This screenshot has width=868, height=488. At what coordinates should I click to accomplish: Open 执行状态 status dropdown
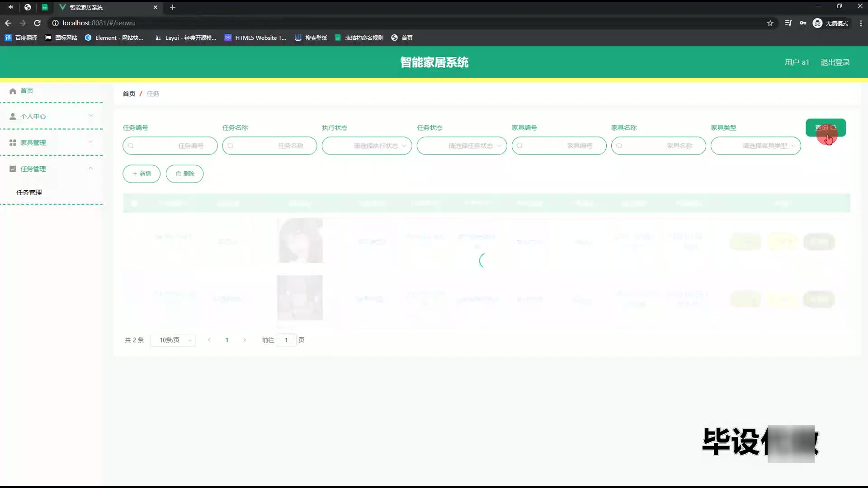click(x=367, y=146)
